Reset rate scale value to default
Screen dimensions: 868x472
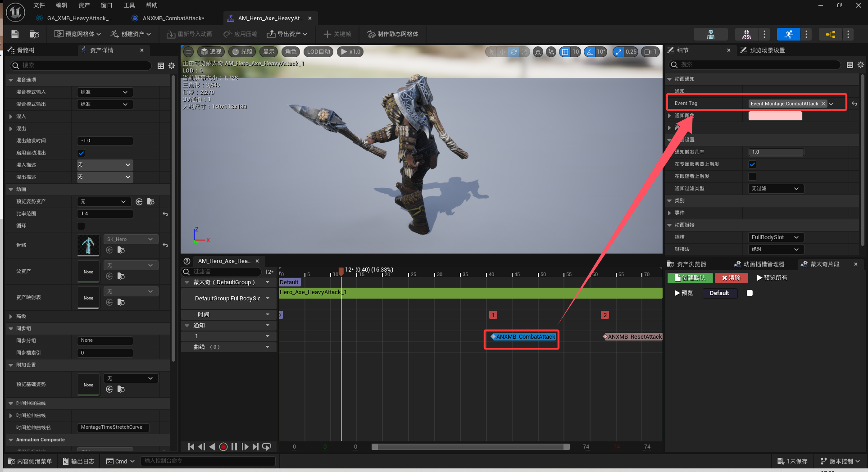(x=165, y=214)
